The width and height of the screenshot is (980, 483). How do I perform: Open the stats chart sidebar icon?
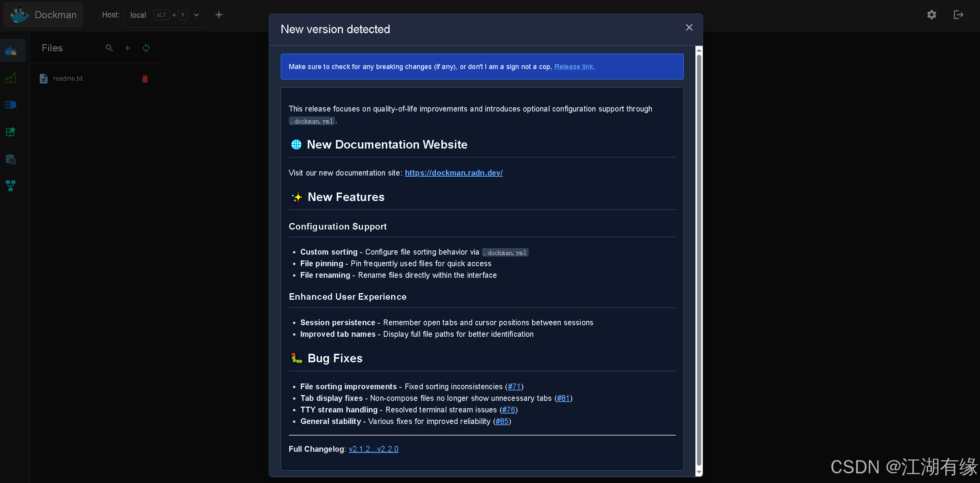(x=11, y=78)
